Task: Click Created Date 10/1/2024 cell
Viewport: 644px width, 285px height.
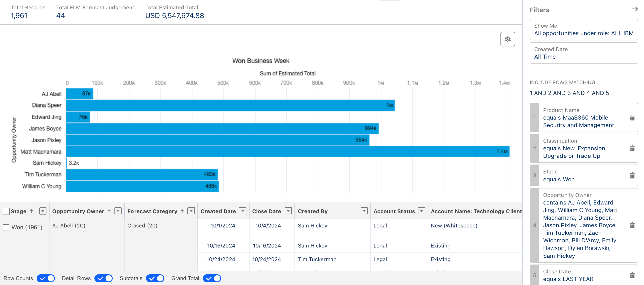Action: (x=223, y=226)
